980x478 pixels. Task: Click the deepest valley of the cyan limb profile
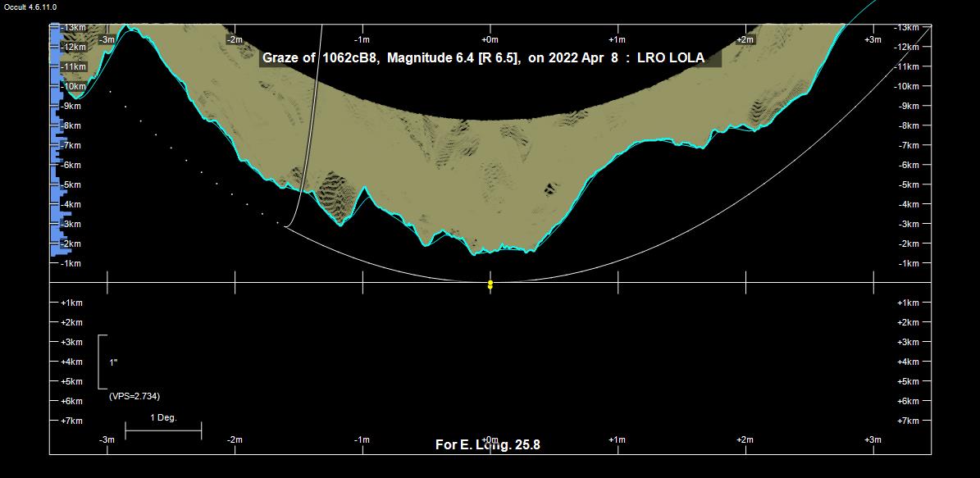(x=476, y=253)
